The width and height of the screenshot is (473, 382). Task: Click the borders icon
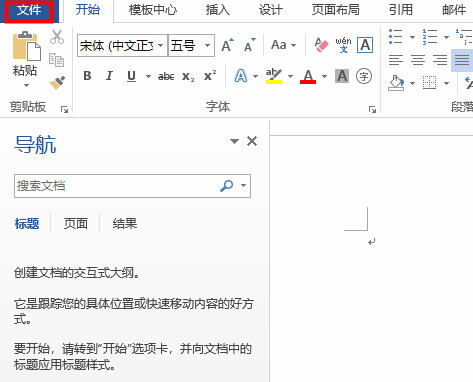point(429,83)
